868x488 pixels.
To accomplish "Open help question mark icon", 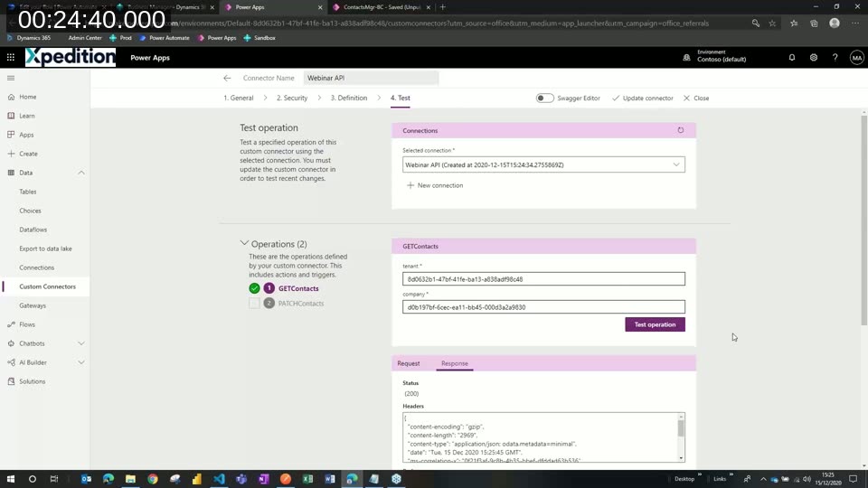I will (835, 58).
